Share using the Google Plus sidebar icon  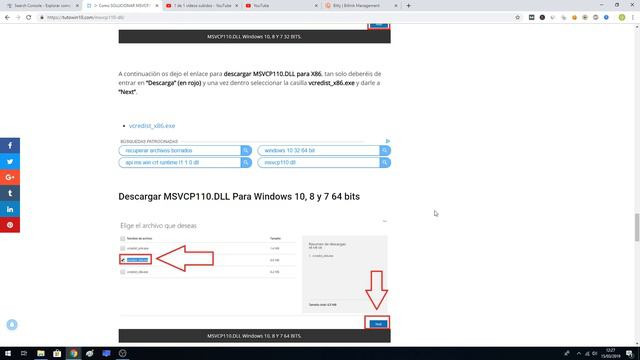[x=10, y=178]
